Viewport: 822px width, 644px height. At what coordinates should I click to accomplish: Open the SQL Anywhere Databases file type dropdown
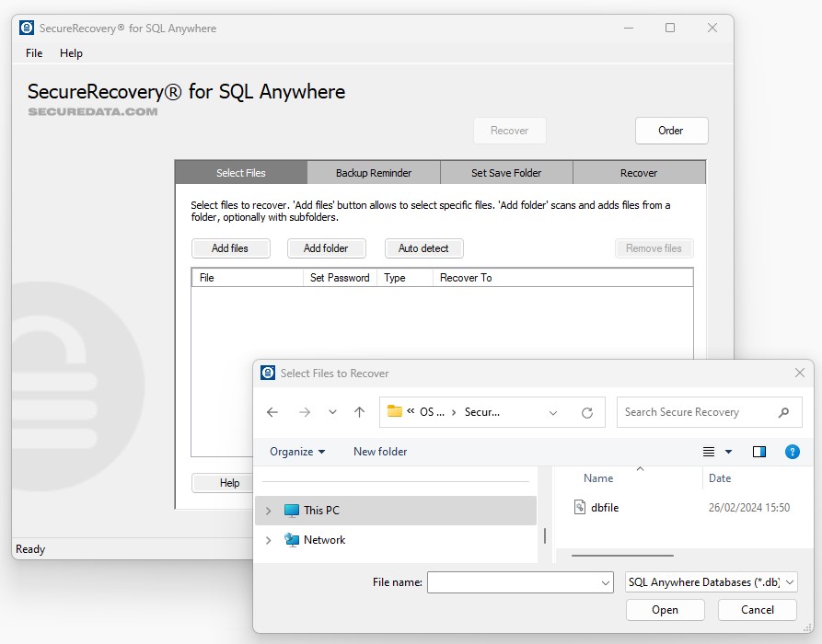point(711,582)
